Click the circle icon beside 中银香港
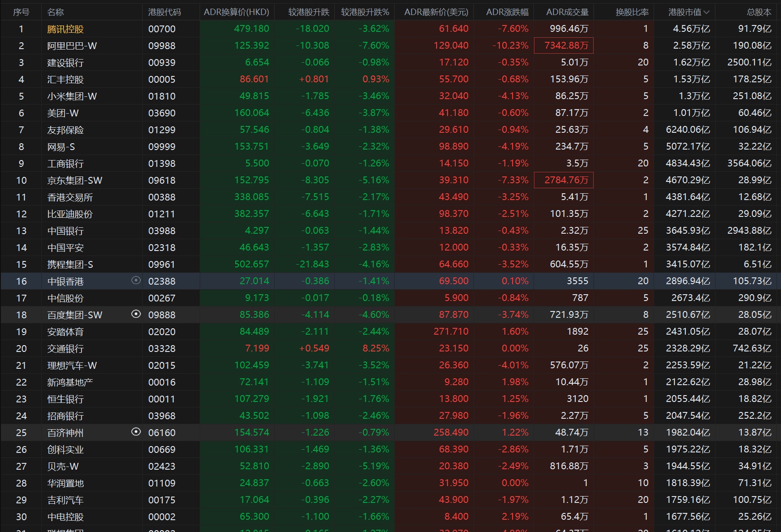This screenshot has width=781, height=532. (x=136, y=281)
